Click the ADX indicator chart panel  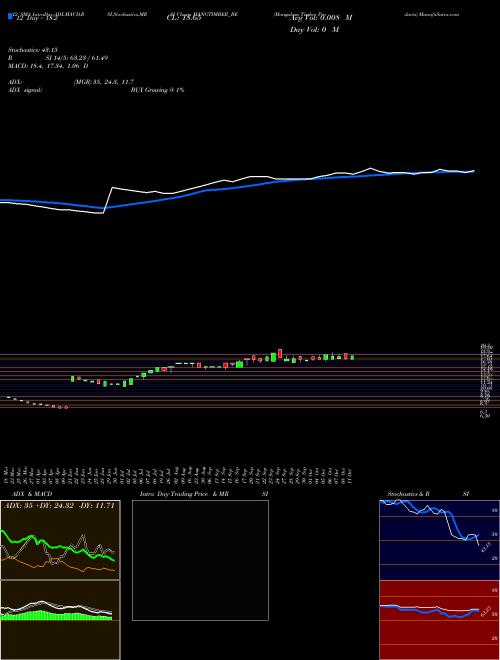60,540
